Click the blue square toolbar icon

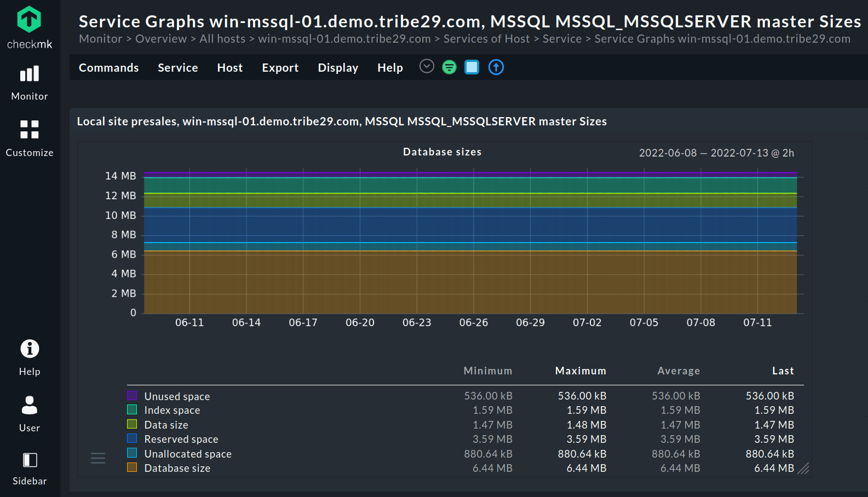(472, 67)
